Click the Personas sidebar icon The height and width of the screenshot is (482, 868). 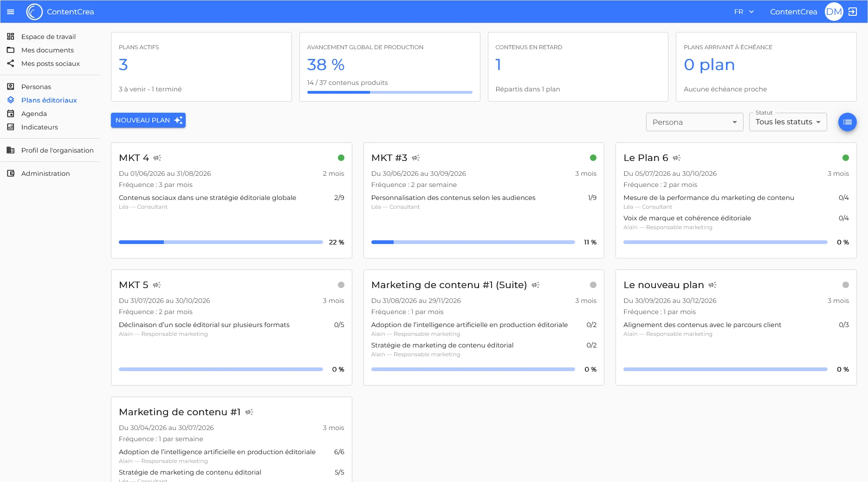click(11, 86)
